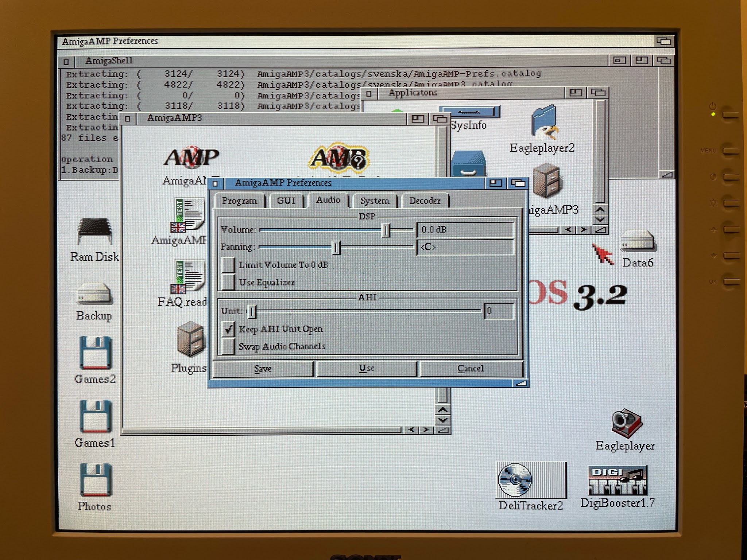747x560 pixels.
Task: Select the AmigaAMP text document icon
Action: (188, 215)
